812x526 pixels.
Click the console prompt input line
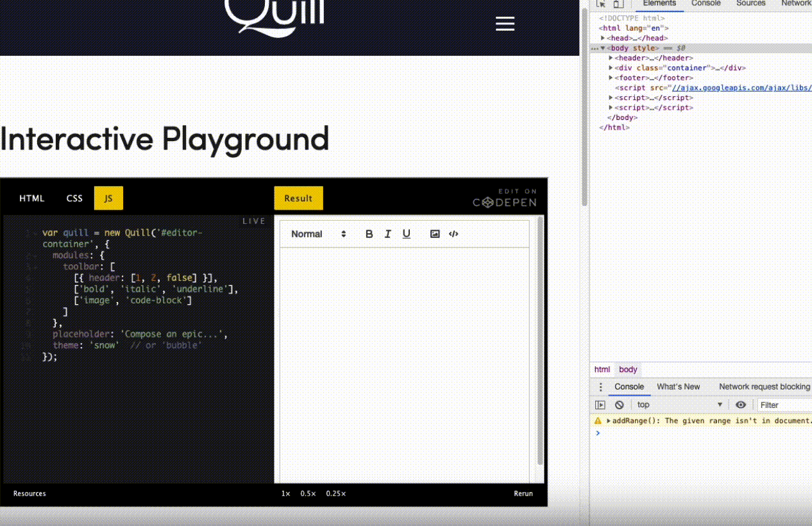tap(706, 433)
